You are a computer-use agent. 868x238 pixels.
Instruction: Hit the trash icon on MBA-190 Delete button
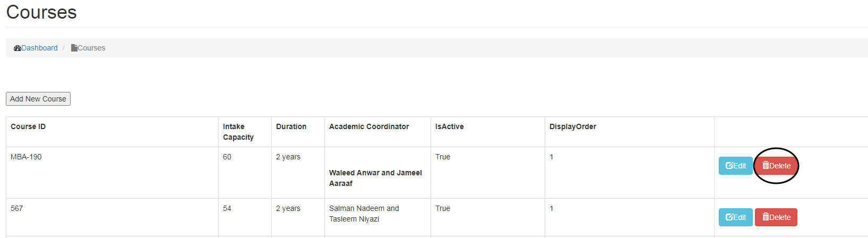766,166
